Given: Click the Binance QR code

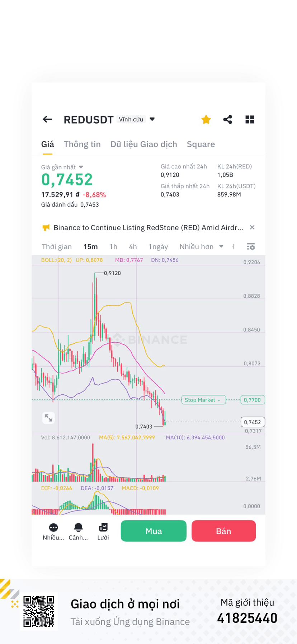Looking at the screenshot, I should pos(39,611).
